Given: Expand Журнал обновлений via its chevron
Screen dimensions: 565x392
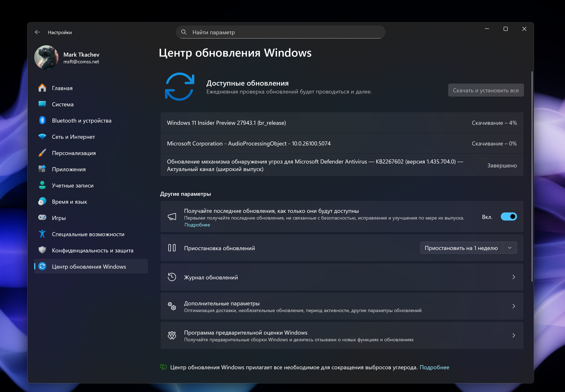Looking at the screenshot, I should pyautogui.click(x=513, y=277).
